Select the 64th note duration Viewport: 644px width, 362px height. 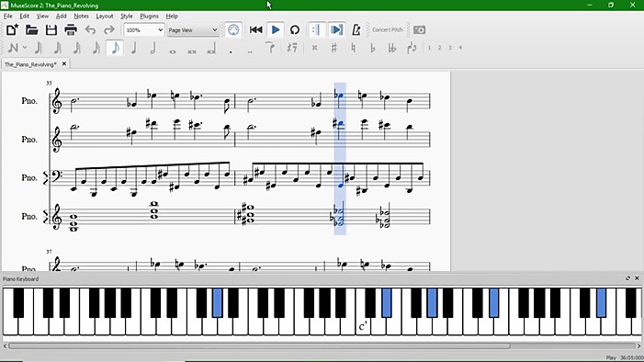click(x=39, y=48)
